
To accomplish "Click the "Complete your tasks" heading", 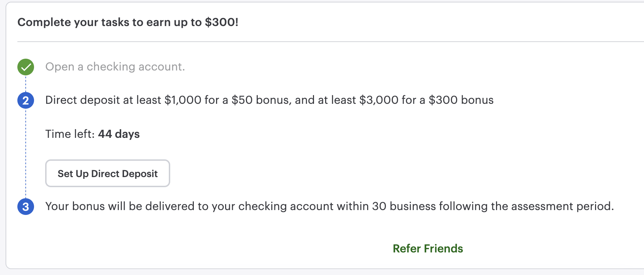I will pos(128,22).
